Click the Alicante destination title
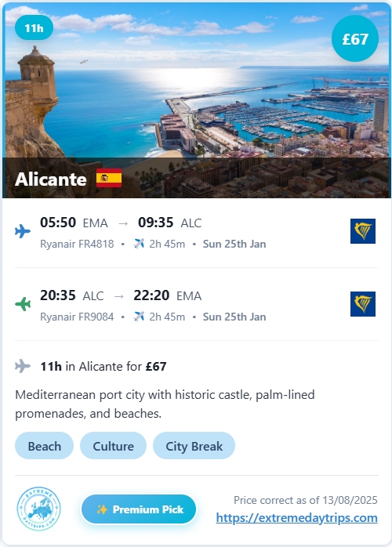392x547 pixels. 51,179
